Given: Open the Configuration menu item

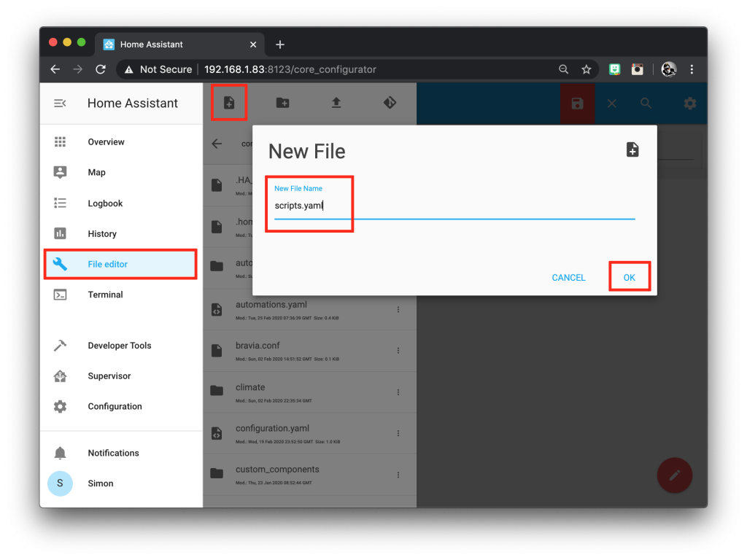Looking at the screenshot, I should click(121, 407).
